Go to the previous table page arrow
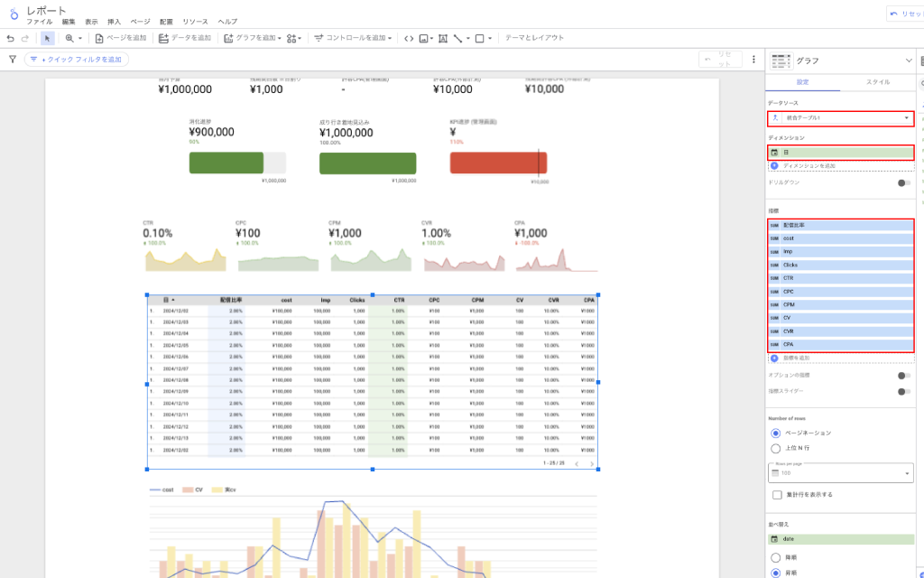The height and width of the screenshot is (578, 924). tap(577, 463)
